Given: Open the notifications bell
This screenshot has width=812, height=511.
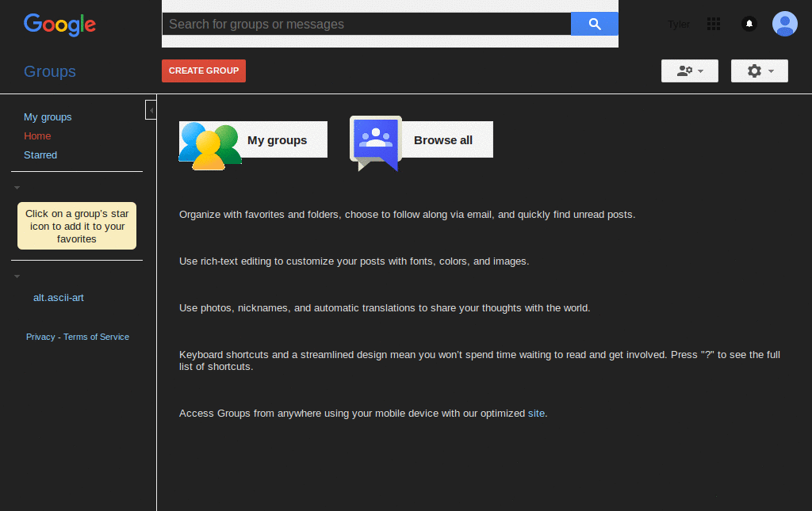Looking at the screenshot, I should point(749,24).
